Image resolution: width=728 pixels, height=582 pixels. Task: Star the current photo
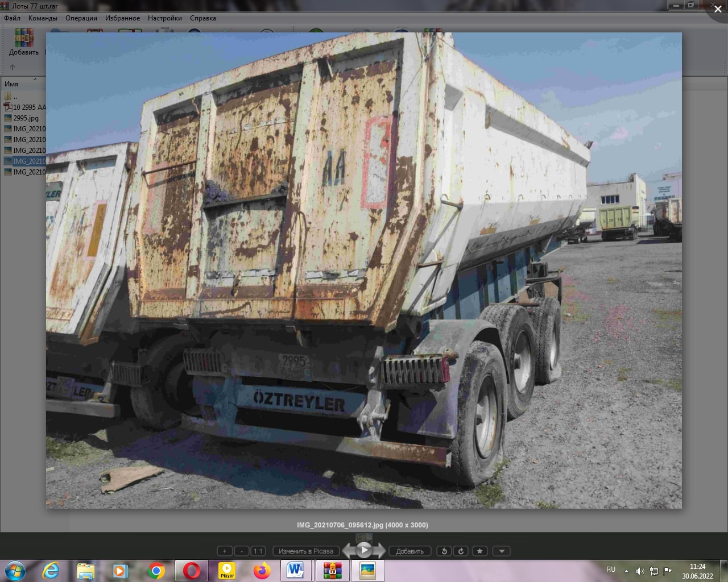480,551
